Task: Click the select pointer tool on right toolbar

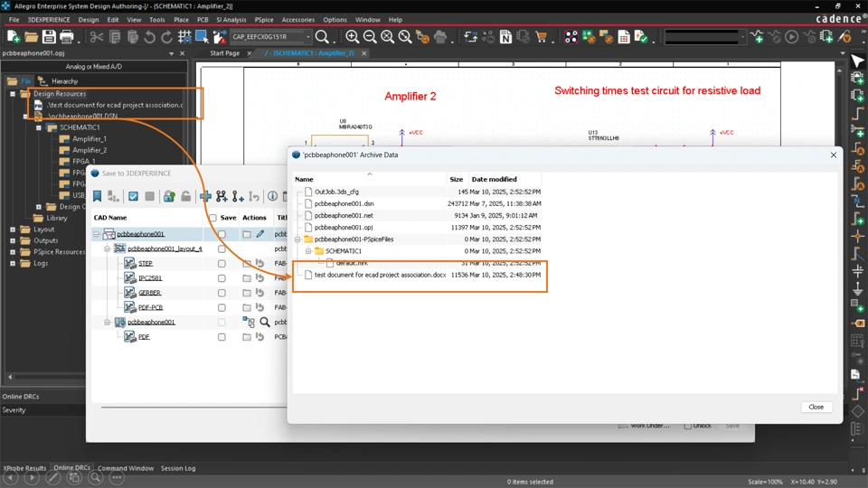Action: tap(857, 61)
